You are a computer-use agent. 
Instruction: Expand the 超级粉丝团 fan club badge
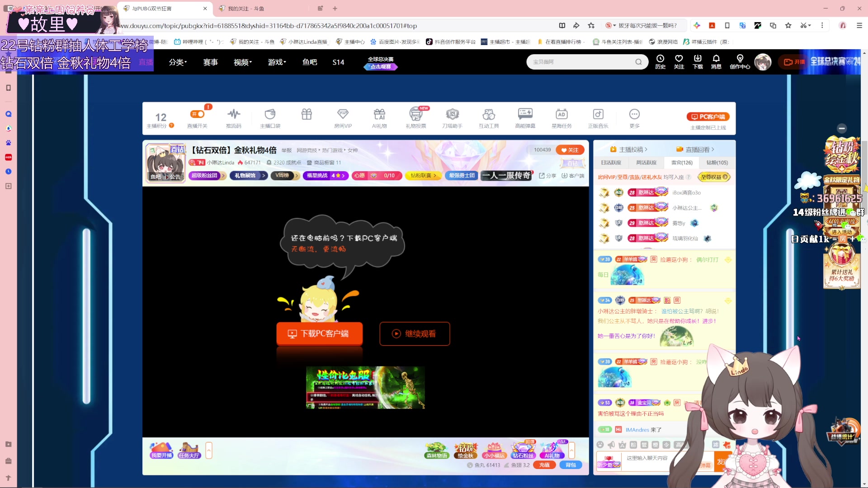point(207,175)
